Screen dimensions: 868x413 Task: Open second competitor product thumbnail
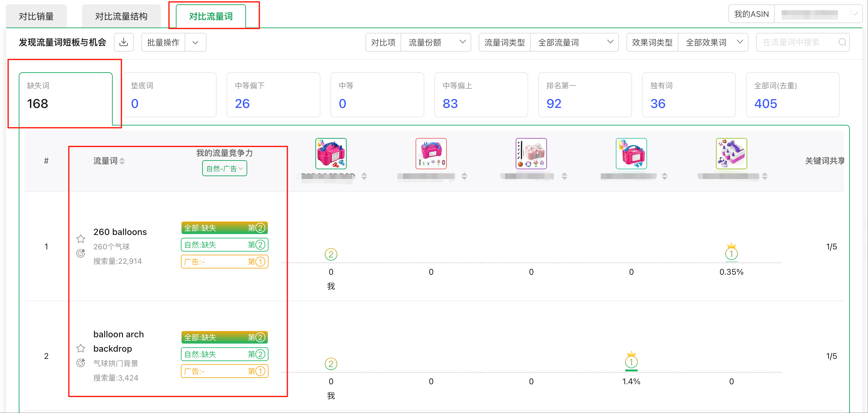[431, 154]
